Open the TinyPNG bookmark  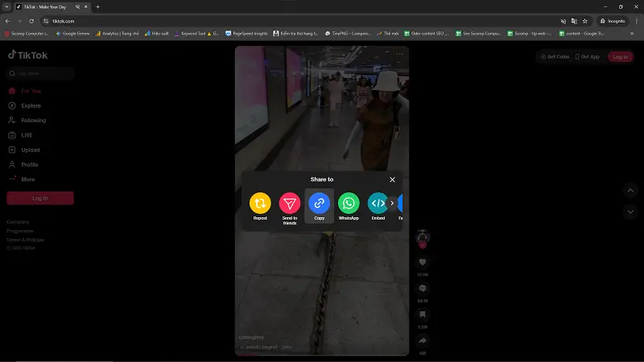tap(348, 34)
